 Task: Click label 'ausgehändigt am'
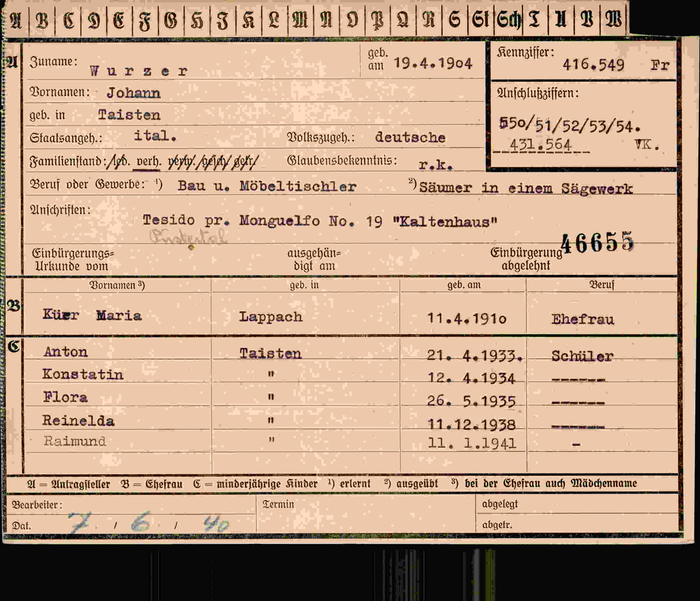click(314, 259)
